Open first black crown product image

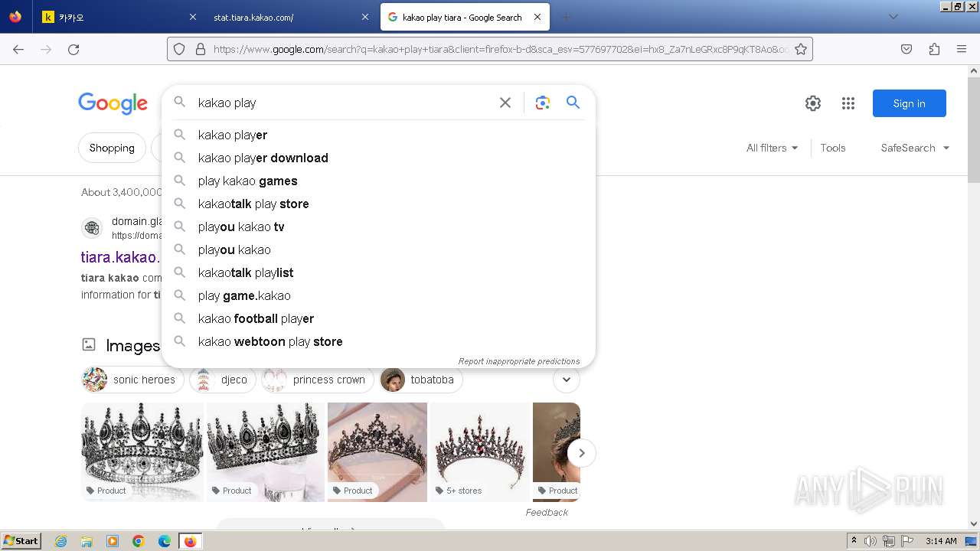[142, 452]
